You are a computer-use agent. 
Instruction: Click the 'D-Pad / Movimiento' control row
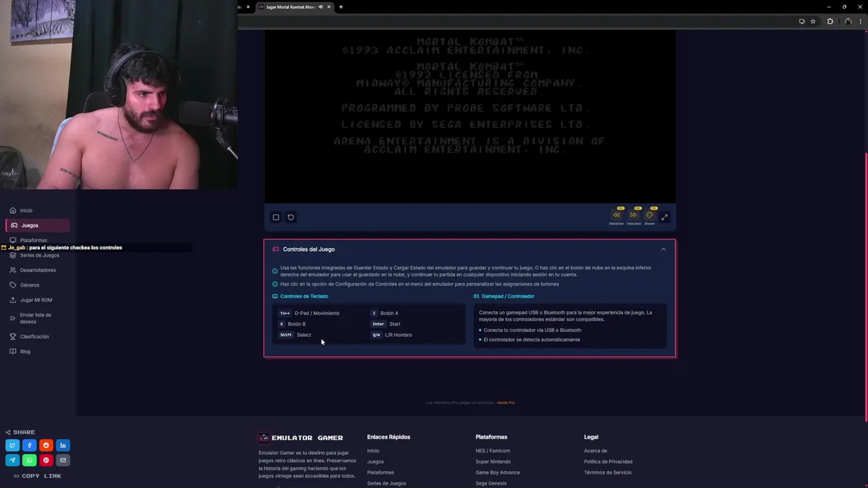[x=309, y=313]
